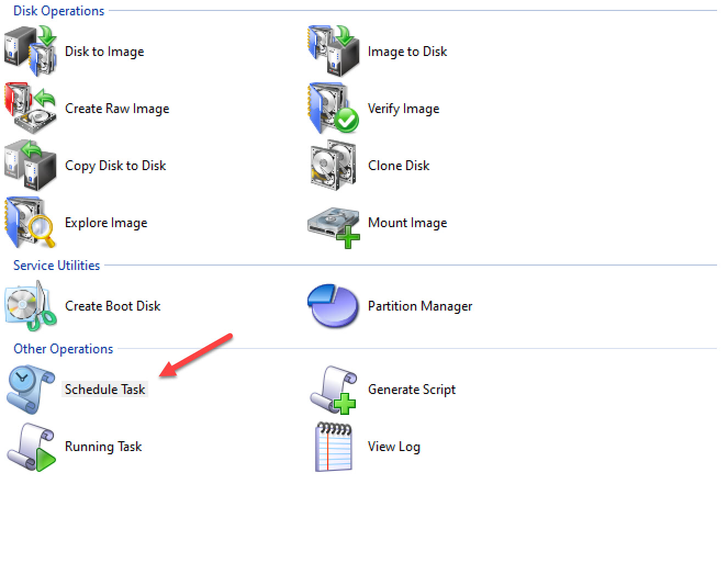This screenshot has height=563, width=728.
Task: Open the View Log text link
Action: 394,447
